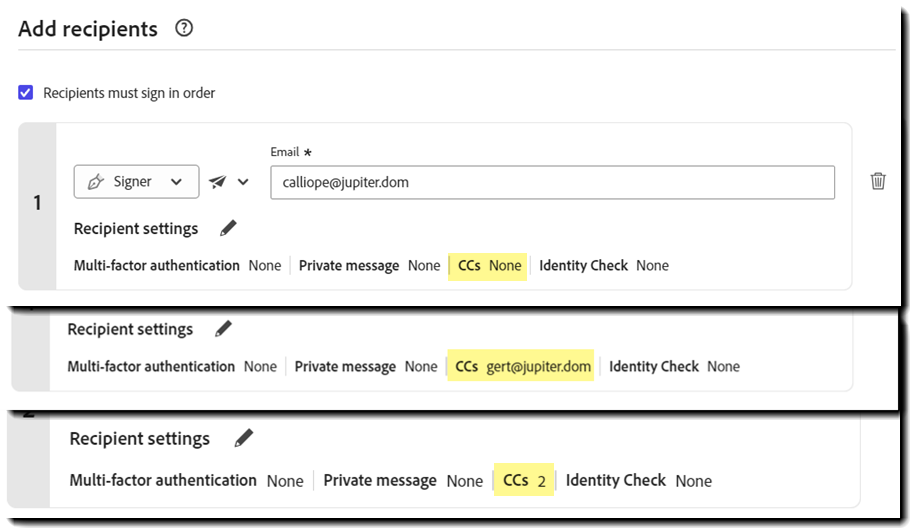Viewport: 910px width, 528px height.
Task: Toggle Recipients must sign in order checkbox
Action: (x=26, y=93)
